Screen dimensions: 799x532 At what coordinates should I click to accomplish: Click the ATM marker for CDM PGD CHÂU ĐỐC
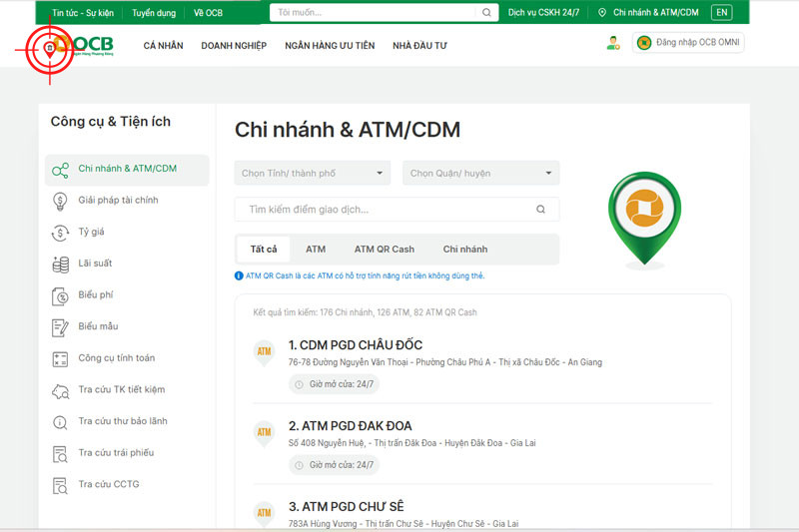[264, 352]
